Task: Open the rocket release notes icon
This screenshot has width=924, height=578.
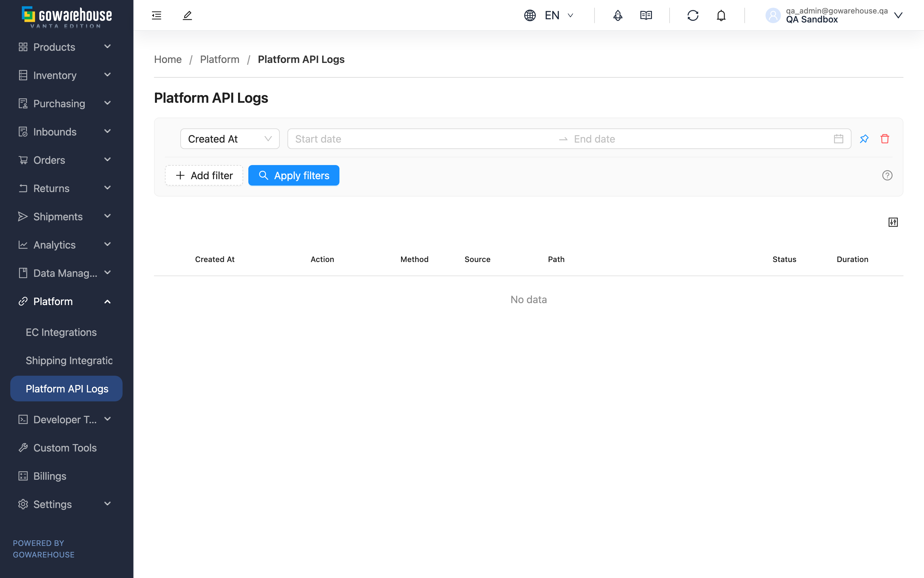Action: [618, 15]
